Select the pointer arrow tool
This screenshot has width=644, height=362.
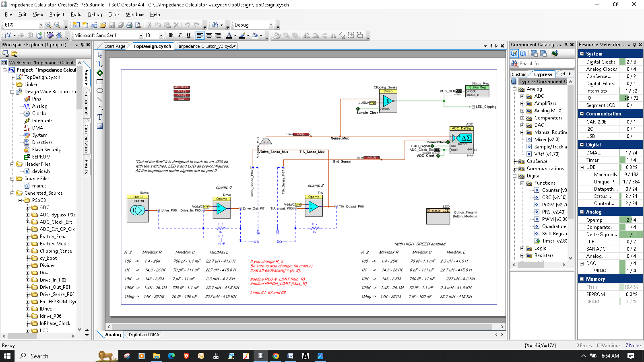coord(100,55)
